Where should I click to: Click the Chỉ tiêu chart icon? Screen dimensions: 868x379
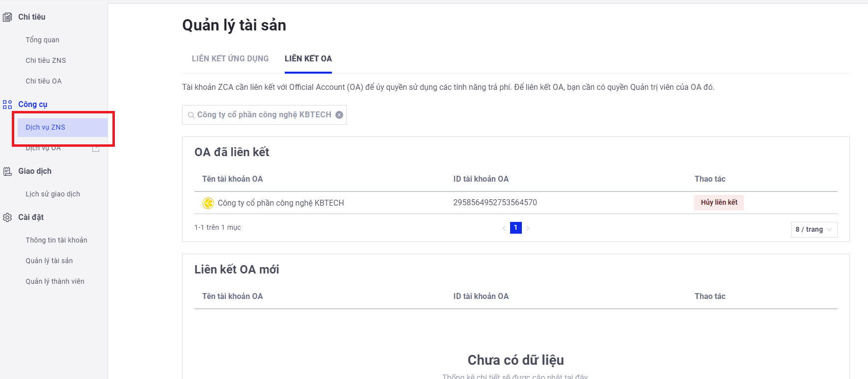pos(7,17)
